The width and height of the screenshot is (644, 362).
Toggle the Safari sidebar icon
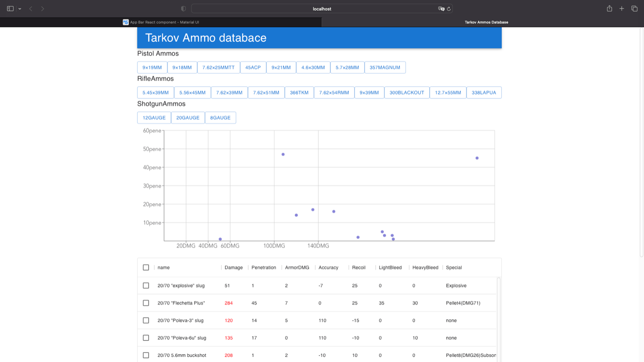10,9
